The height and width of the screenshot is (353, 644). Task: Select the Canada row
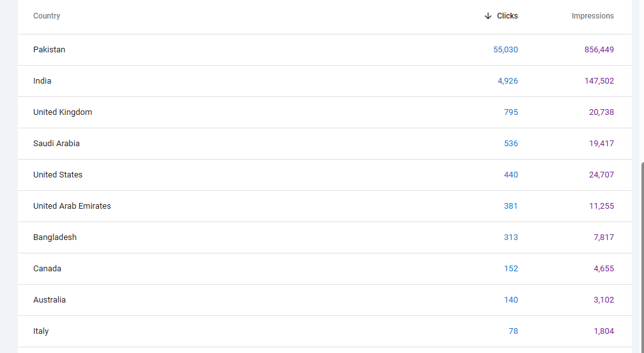pos(325,269)
